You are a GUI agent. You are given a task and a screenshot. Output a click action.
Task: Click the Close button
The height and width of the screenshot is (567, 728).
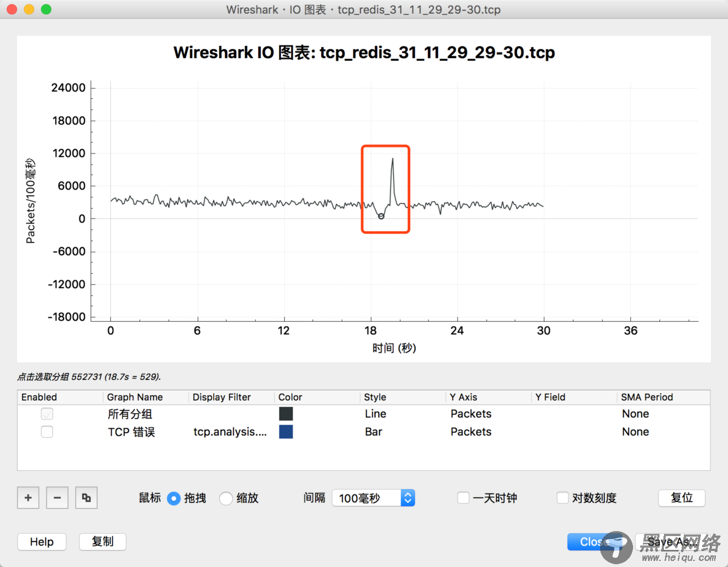[x=594, y=542]
